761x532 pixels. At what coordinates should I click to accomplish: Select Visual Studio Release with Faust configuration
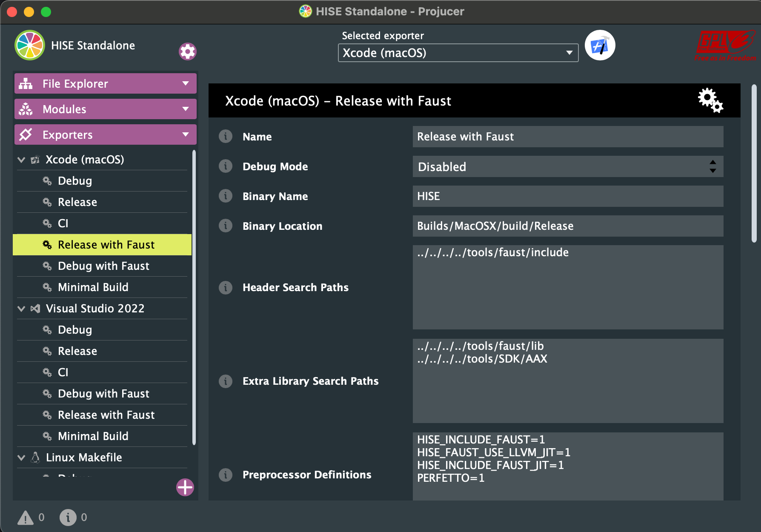(x=102, y=415)
